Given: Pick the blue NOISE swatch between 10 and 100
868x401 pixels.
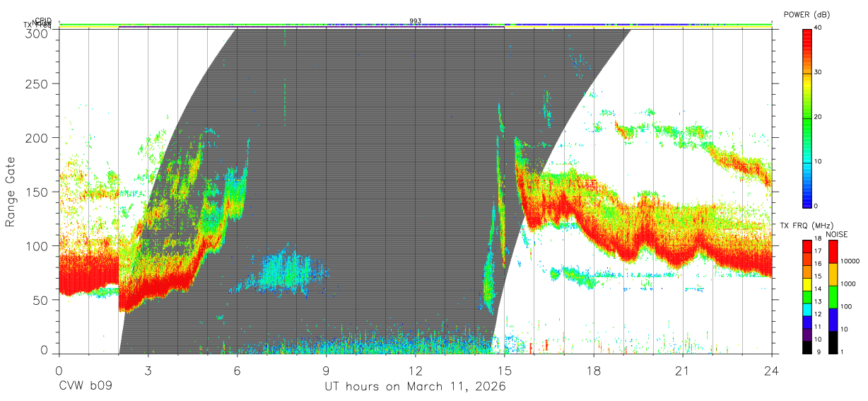Looking at the screenshot, I should (x=833, y=319).
